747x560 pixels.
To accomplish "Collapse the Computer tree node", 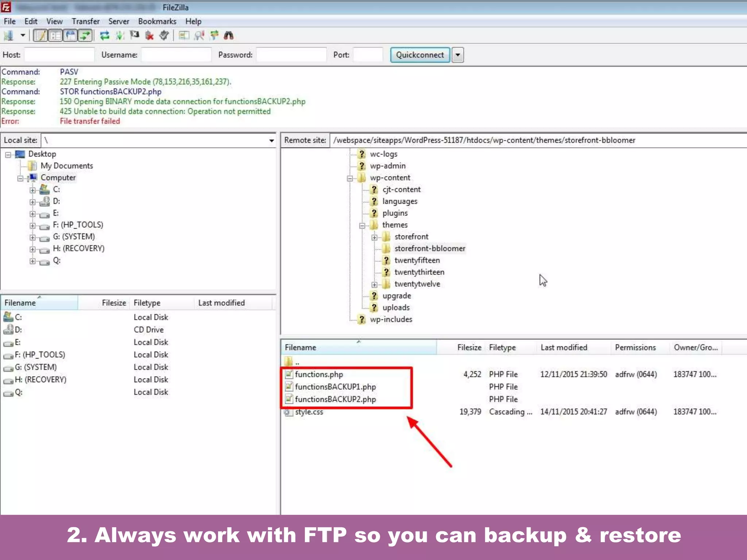I will pos(20,178).
